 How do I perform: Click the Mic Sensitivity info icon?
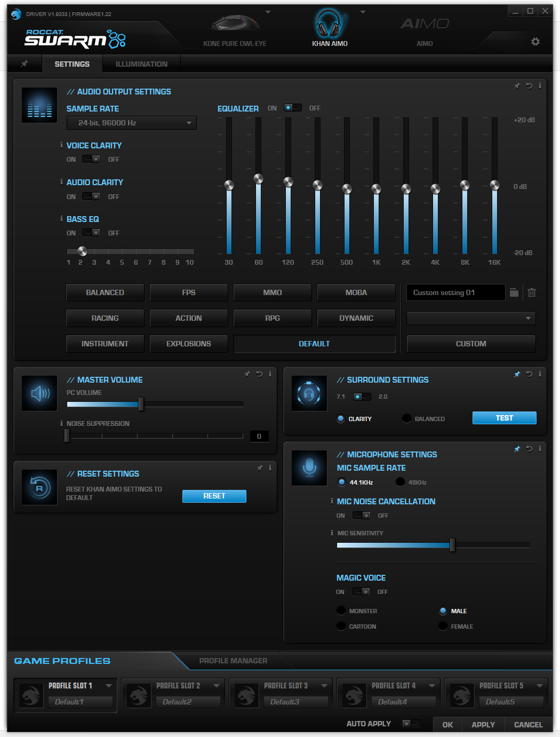pos(332,533)
